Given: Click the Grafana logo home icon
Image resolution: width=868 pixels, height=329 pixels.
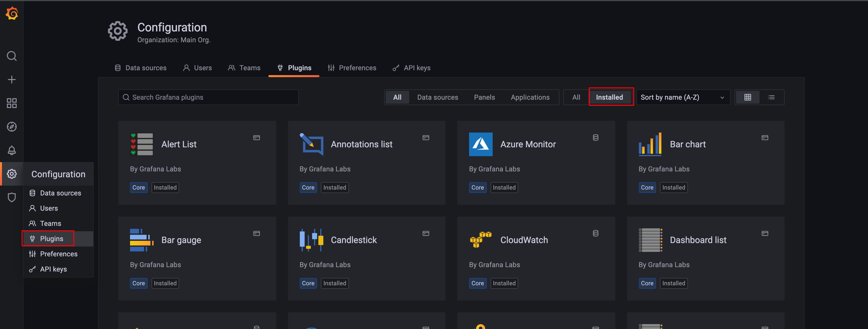Looking at the screenshot, I should coord(12,14).
